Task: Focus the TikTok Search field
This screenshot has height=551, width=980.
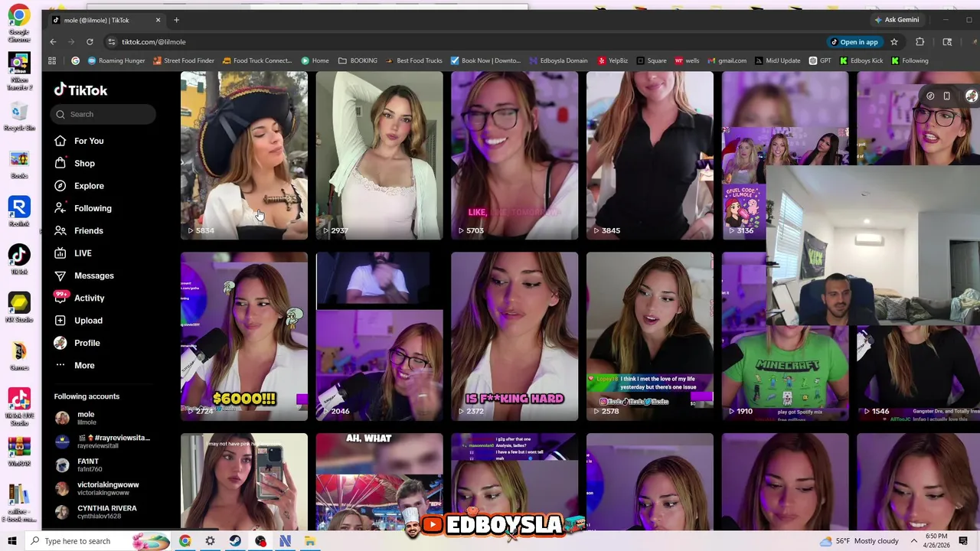Action: (x=103, y=114)
